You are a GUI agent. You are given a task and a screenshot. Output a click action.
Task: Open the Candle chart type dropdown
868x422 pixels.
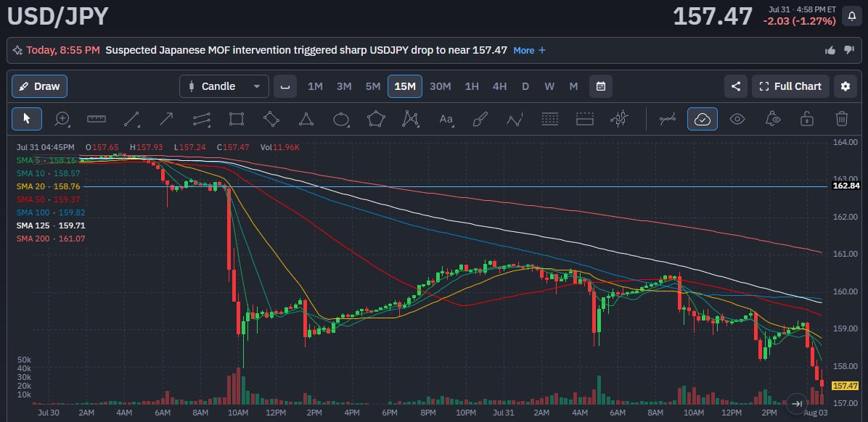[x=224, y=86]
